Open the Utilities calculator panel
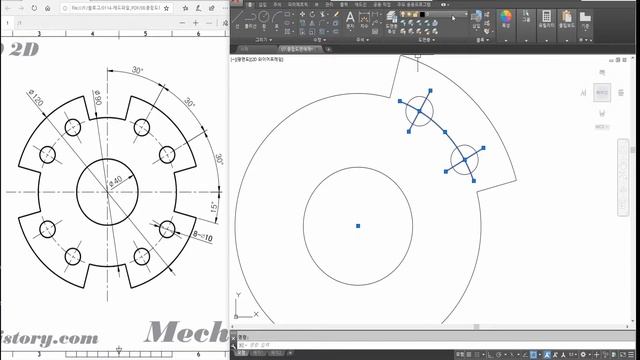Viewport: 640px width, 360px height. tap(546, 19)
